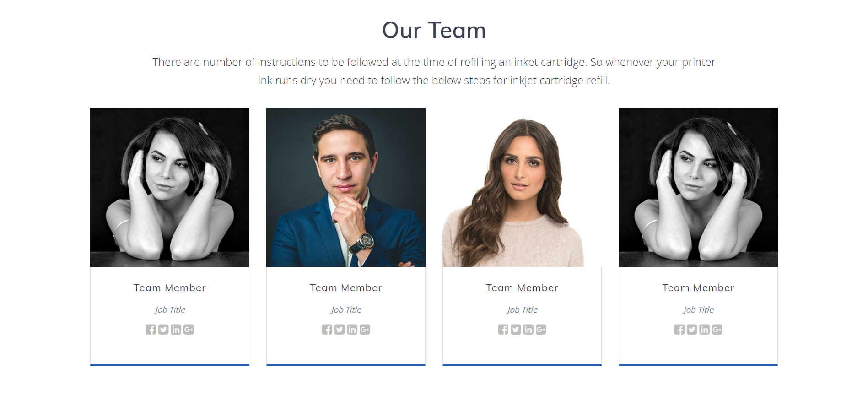
Task: Click the photo of the long-haired woman in beige sweater
Action: tap(522, 187)
